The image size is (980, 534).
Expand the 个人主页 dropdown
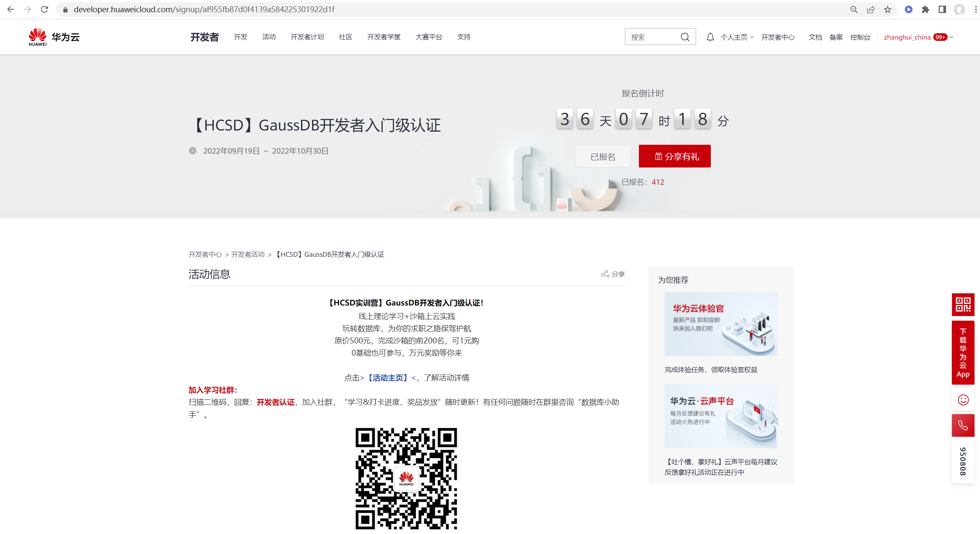point(737,37)
